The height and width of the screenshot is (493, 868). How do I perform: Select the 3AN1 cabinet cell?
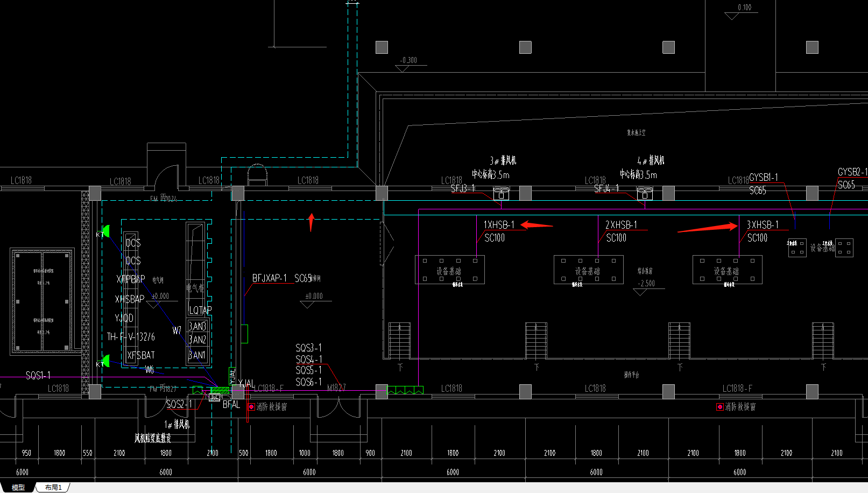tap(197, 355)
